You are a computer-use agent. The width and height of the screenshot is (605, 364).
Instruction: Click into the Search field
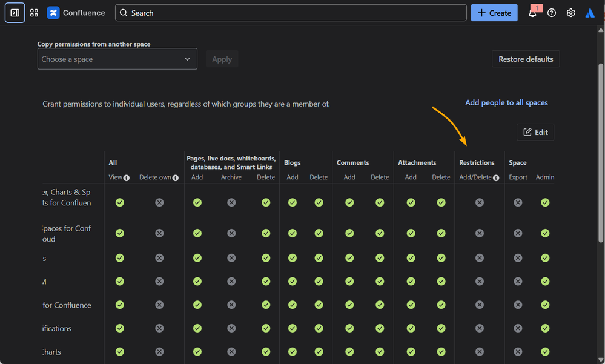291,13
